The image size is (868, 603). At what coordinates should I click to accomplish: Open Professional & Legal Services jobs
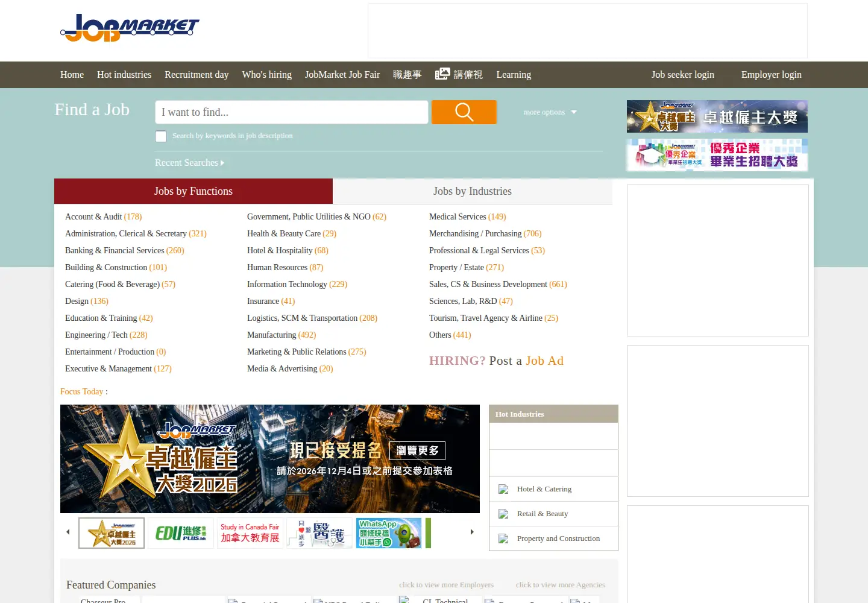(x=487, y=250)
